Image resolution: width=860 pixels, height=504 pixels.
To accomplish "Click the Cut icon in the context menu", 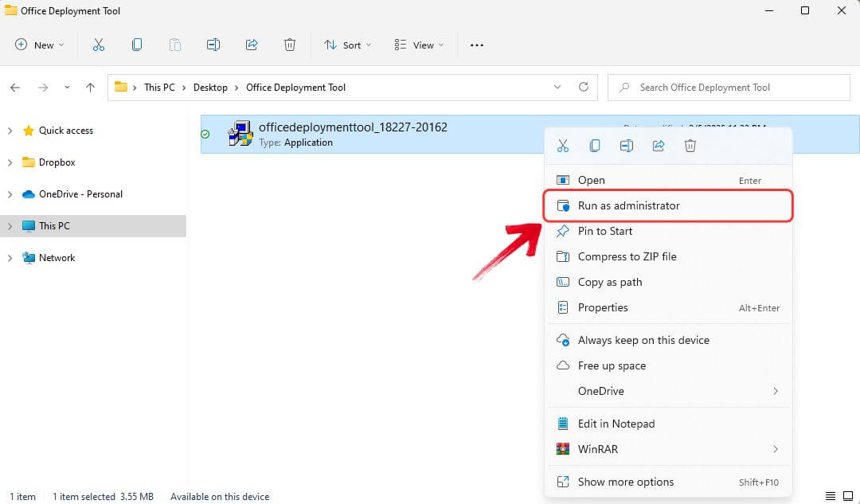I will point(563,146).
